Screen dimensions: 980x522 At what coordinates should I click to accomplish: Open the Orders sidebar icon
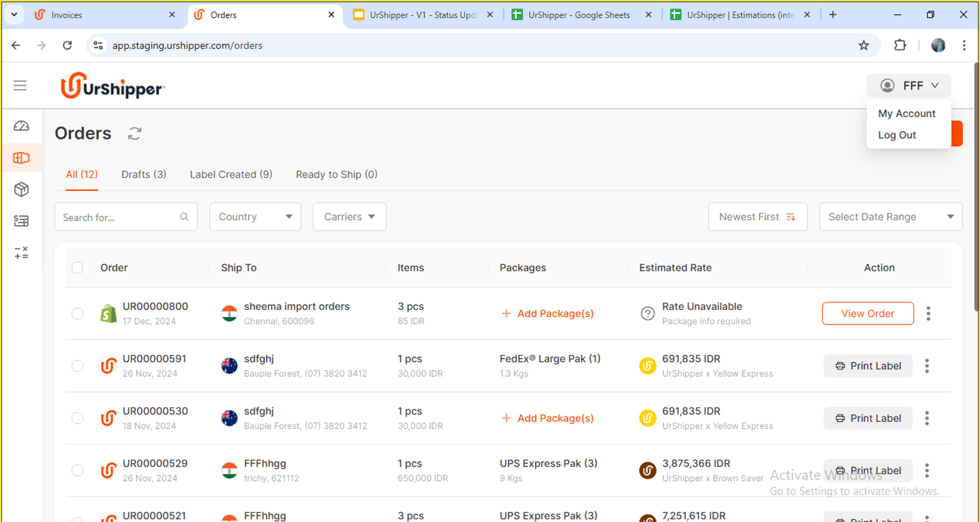pos(21,158)
